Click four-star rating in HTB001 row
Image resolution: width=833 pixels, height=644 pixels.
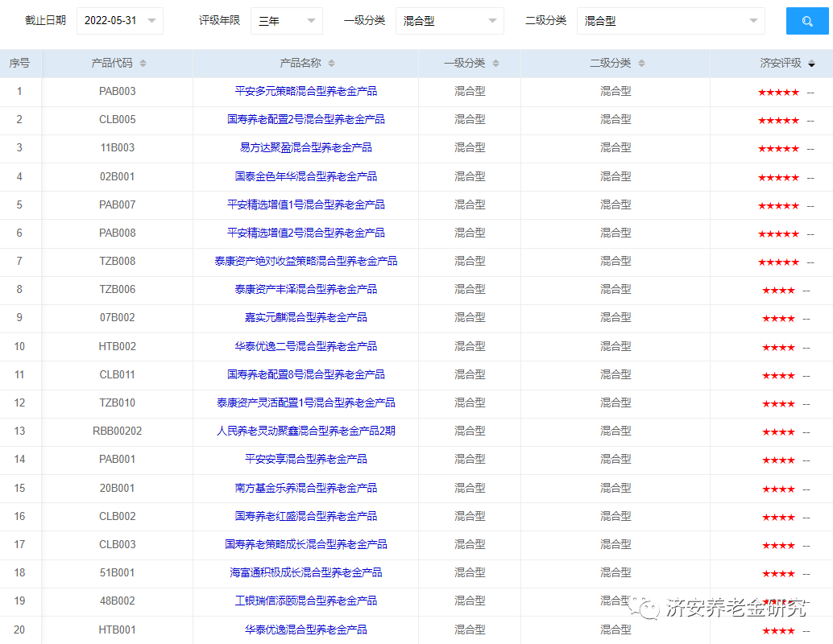[778, 631]
